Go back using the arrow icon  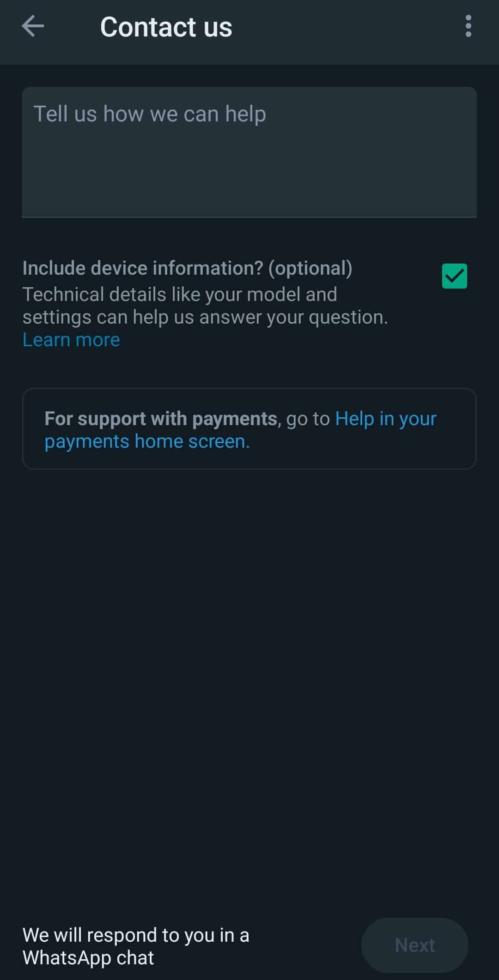[33, 26]
